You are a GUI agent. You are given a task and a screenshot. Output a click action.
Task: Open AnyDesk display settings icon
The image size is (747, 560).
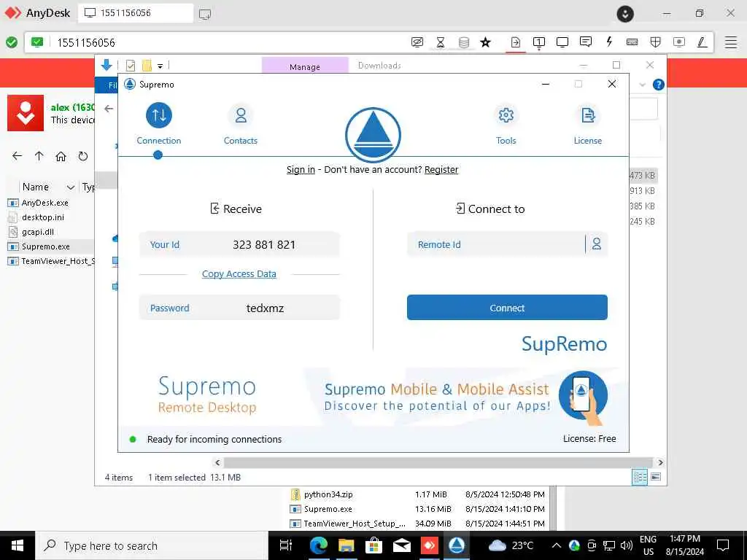(x=562, y=42)
